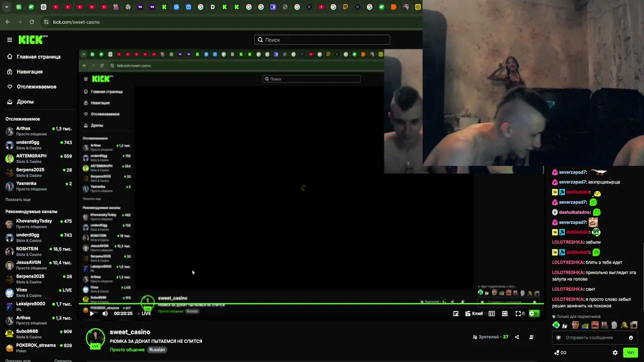Screen dimensions: 644x362
Task: Toggle closed captions in the player
Action: coord(492,313)
